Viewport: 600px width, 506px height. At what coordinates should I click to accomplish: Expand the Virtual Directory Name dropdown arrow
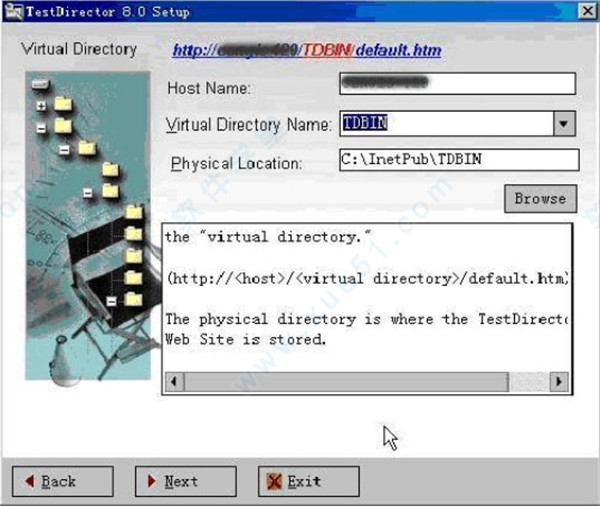click(565, 124)
